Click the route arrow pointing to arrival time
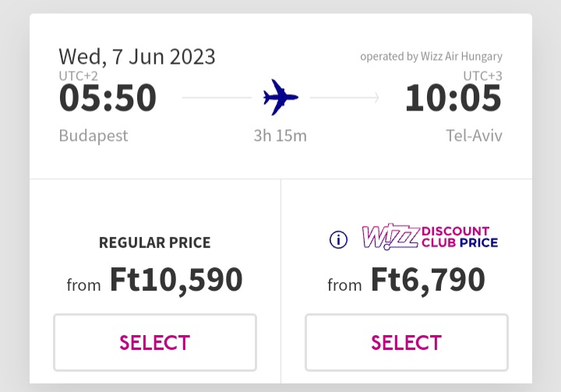Viewport: 561px width, 392px height. (x=345, y=97)
